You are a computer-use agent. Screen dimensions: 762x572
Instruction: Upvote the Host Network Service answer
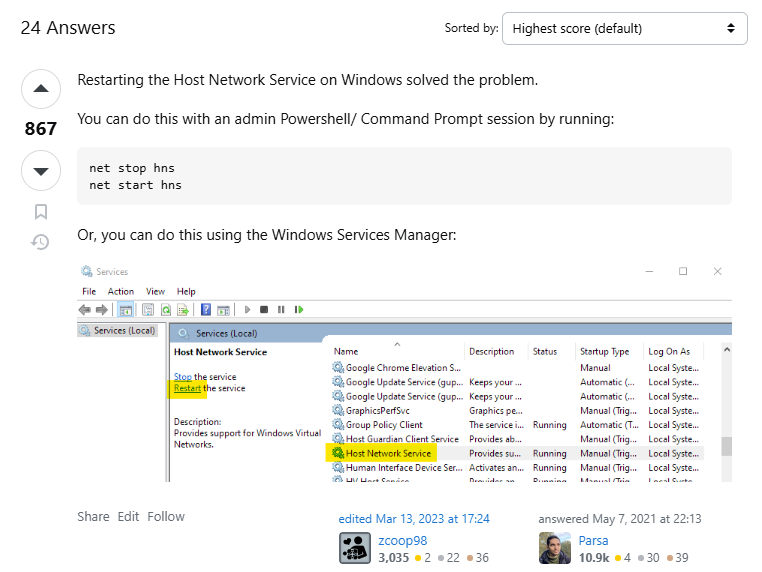(x=41, y=89)
